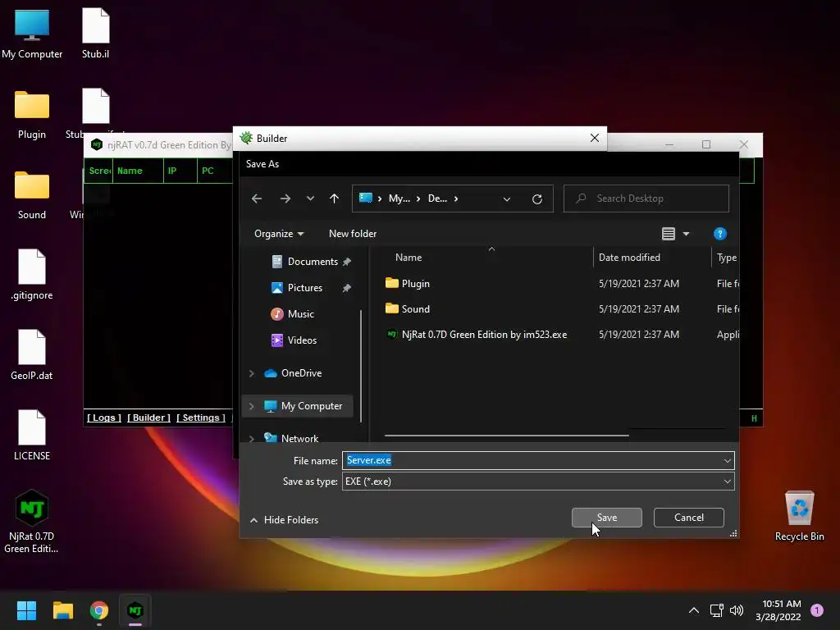Click the IP column in njRAT window
The width and height of the screenshot is (840, 630).
(180, 171)
